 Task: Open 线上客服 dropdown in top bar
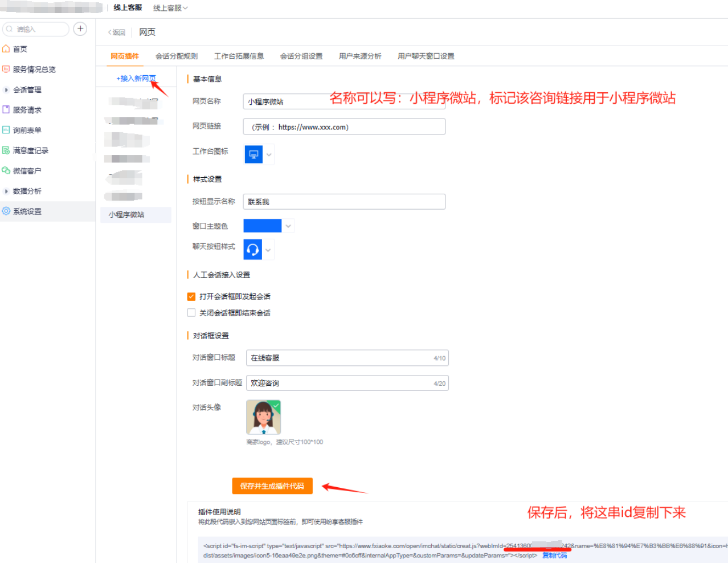[170, 8]
